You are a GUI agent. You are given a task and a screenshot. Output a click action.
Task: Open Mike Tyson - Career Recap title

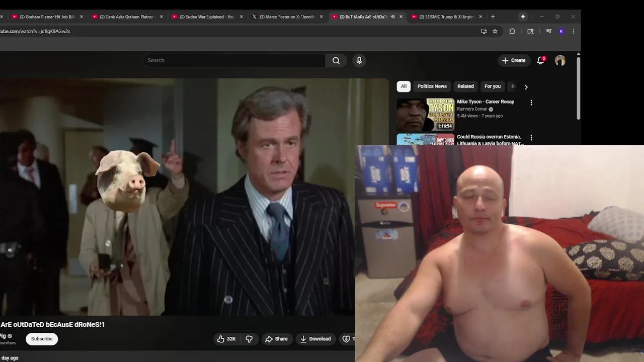[486, 102]
